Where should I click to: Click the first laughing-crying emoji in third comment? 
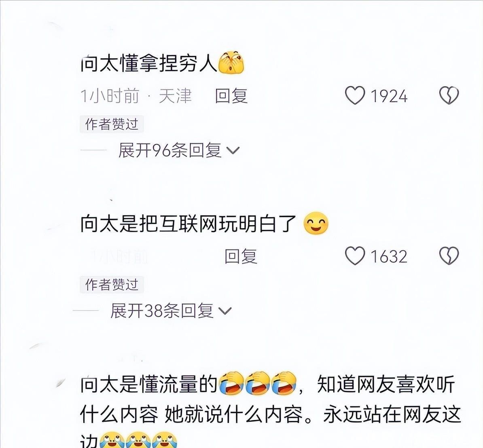click(231, 383)
